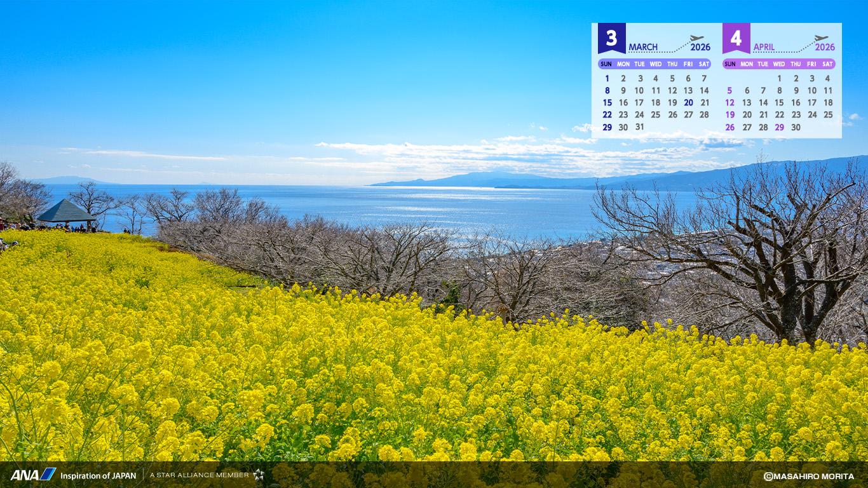Click the airplane icon above April 2026
868x488 pixels.
[x=822, y=39]
